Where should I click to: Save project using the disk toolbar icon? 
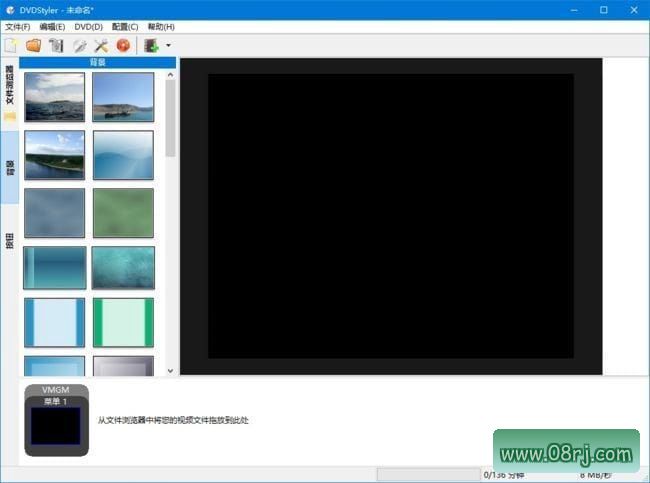point(56,45)
